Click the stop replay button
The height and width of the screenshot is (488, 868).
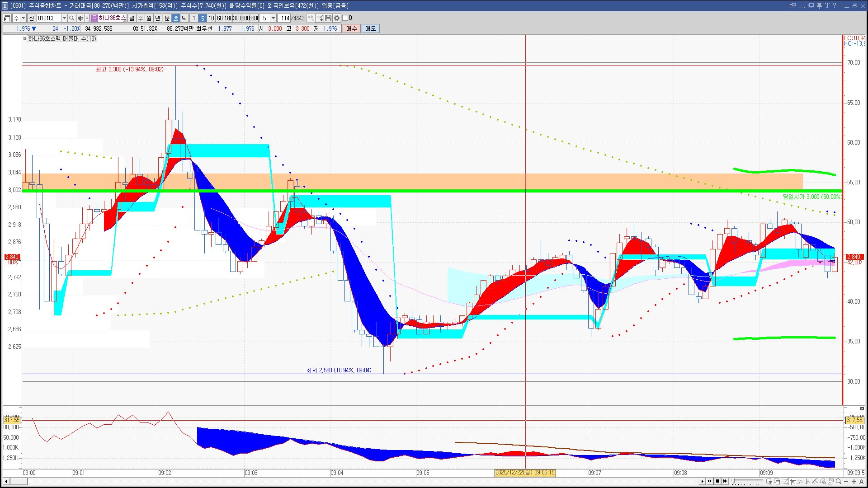click(717, 481)
